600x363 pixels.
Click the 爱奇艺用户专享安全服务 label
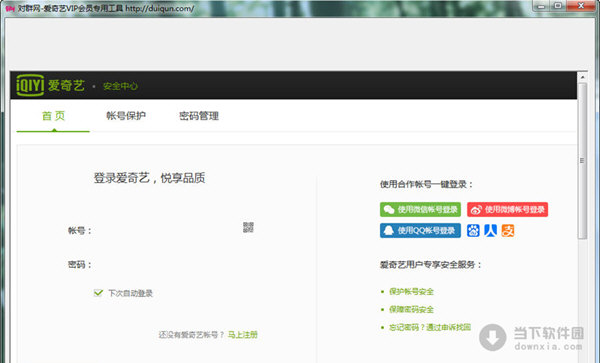coord(430,265)
